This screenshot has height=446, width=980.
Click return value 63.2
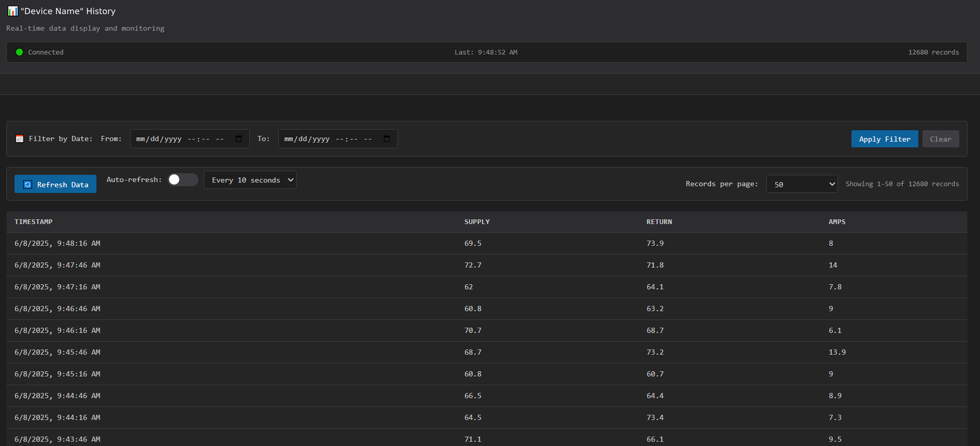655,309
